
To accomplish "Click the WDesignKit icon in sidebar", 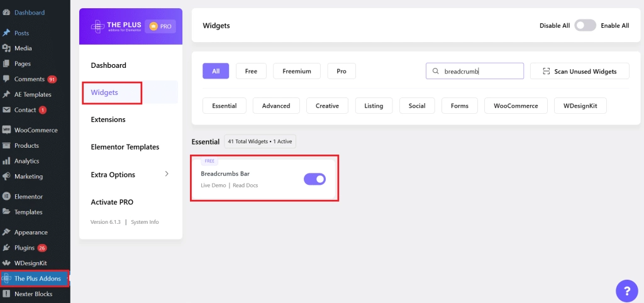I will pyautogui.click(x=6, y=263).
